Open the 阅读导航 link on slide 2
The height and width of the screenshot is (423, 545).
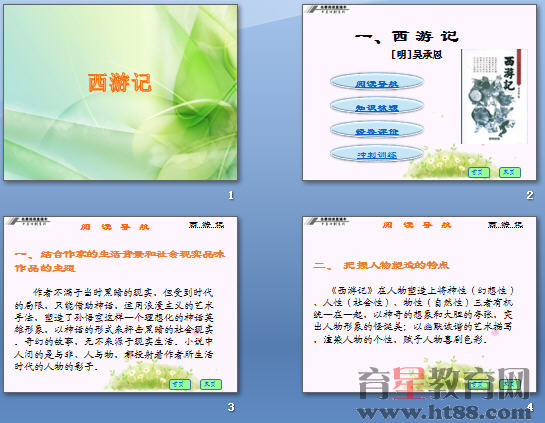click(377, 84)
